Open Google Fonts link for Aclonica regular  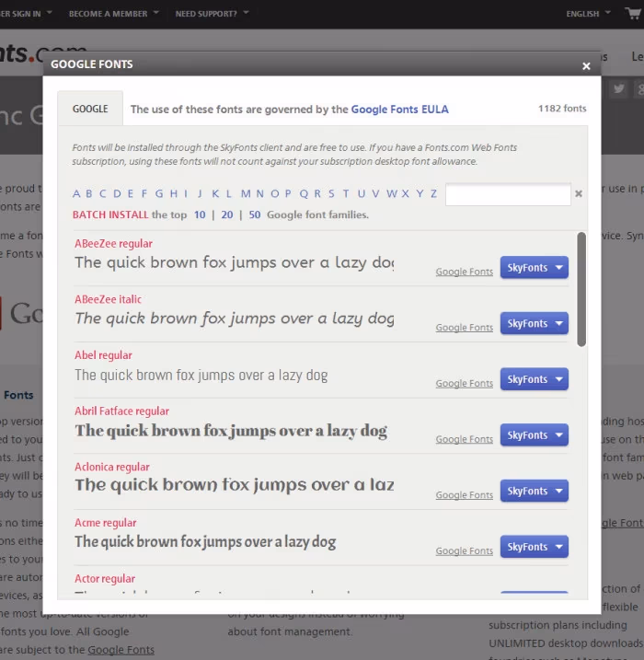pyautogui.click(x=465, y=495)
